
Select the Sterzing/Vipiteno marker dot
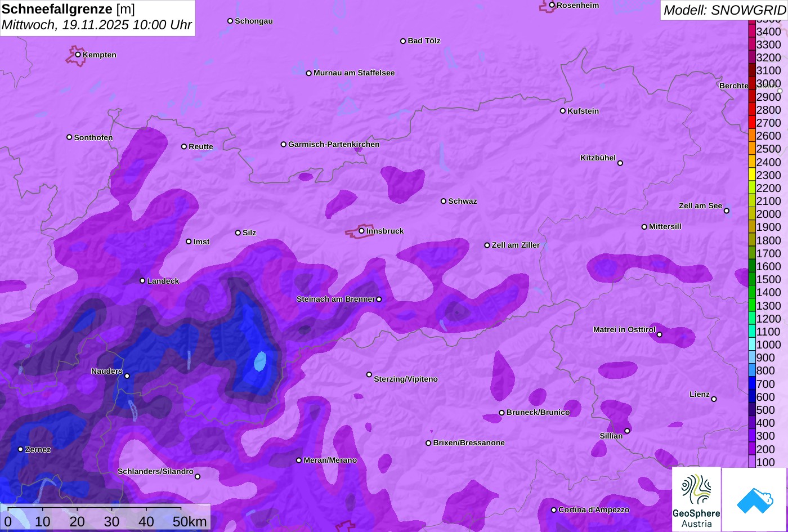click(369, 374)
